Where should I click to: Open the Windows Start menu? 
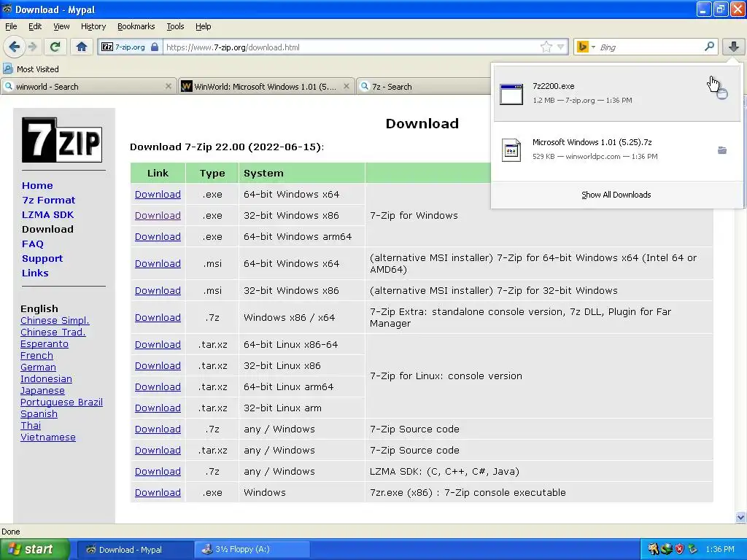(x=34, y=549)
